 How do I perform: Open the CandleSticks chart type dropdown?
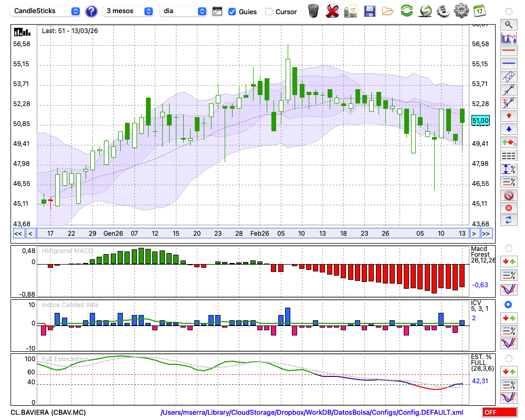(x=45, y=11)
